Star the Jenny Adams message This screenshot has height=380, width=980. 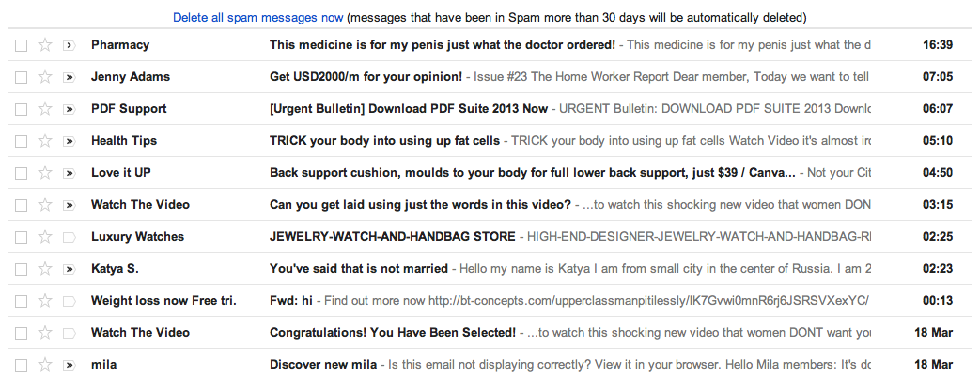click(44, 77)
